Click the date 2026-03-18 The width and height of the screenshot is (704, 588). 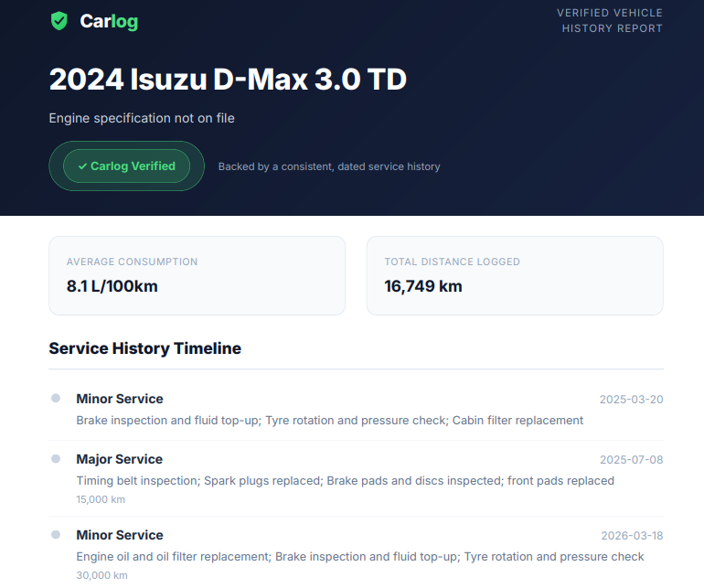632,536
